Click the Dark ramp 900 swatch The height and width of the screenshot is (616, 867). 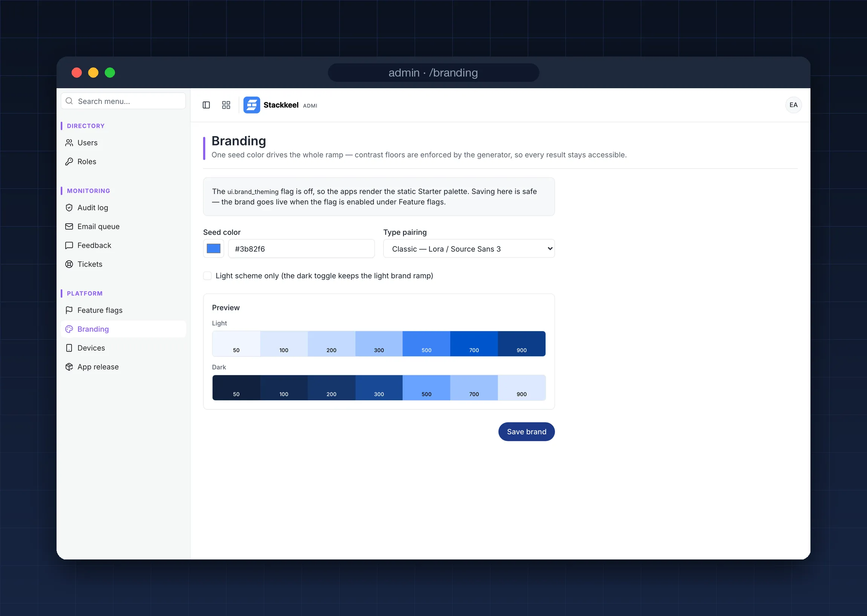coord(521,388)
